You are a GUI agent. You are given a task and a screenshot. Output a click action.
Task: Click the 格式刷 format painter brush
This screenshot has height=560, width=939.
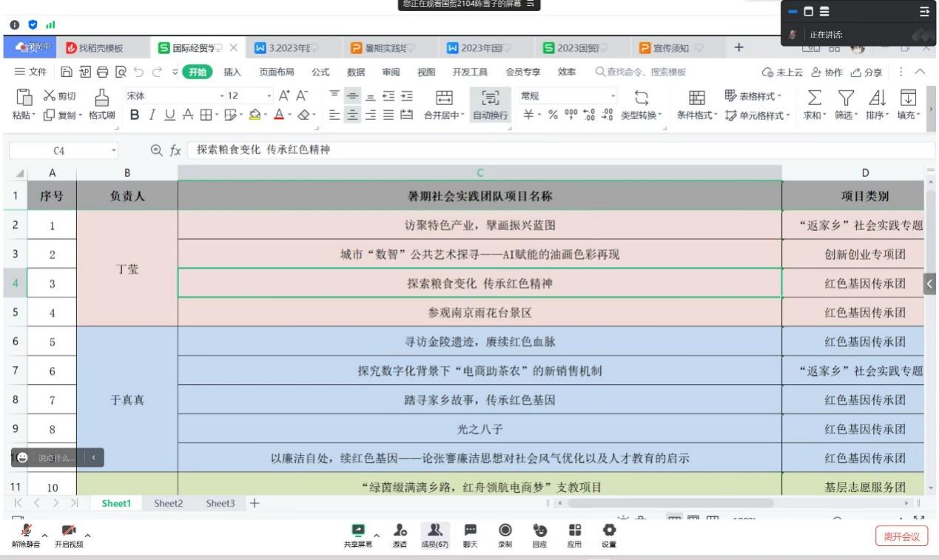coord(101,106)
